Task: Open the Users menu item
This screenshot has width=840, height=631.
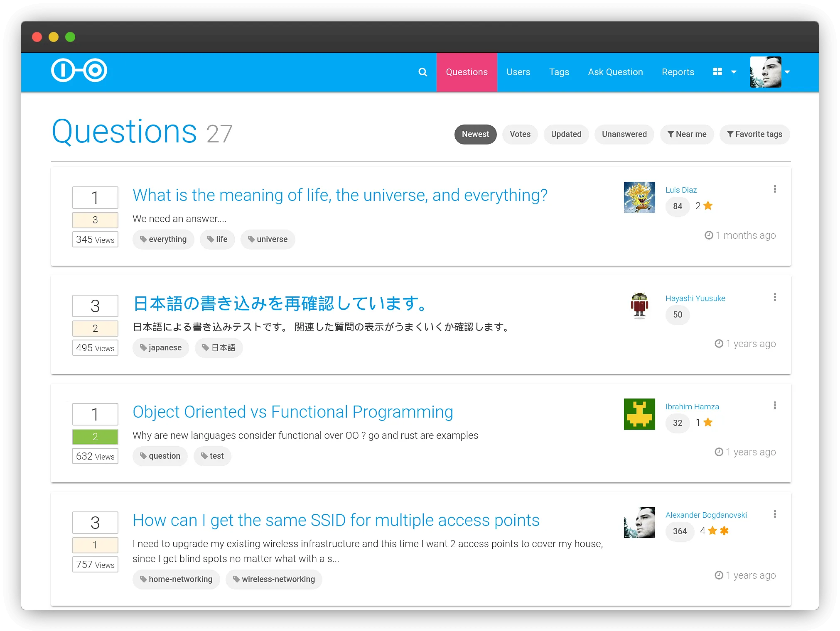Action: point(518,72)
